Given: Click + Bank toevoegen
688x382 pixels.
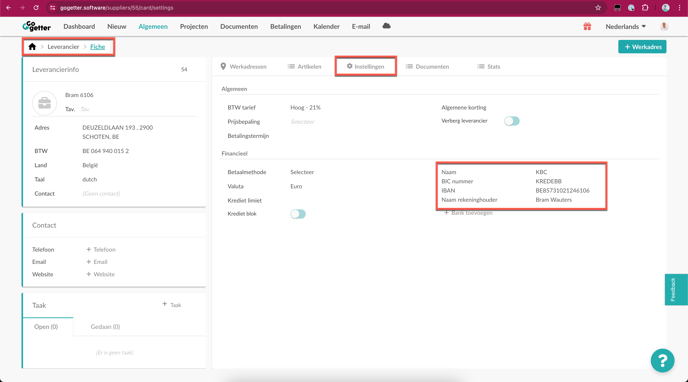Looking at the screenshot, I should [x=468, y=213].
